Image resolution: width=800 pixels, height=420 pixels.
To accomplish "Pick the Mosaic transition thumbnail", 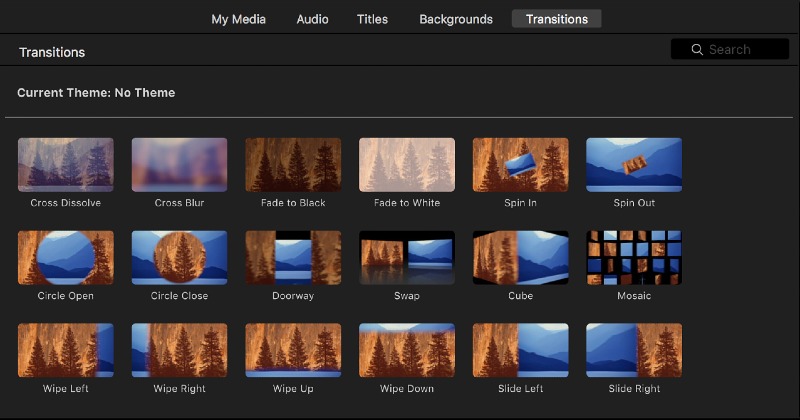I will [x=634, y=258].
